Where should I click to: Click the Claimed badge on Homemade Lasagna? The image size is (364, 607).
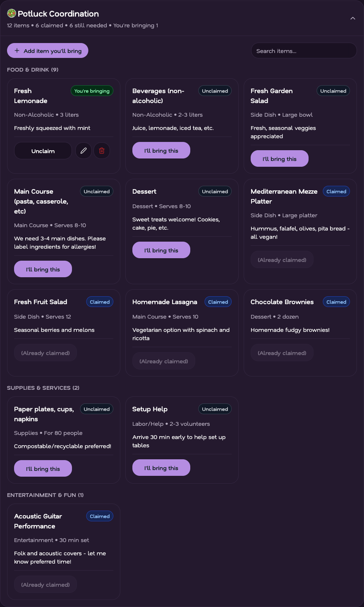[218, 302]
